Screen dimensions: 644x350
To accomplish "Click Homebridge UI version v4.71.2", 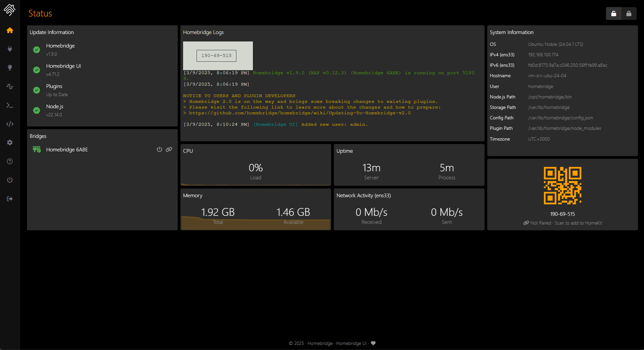I will pos(53,74).
